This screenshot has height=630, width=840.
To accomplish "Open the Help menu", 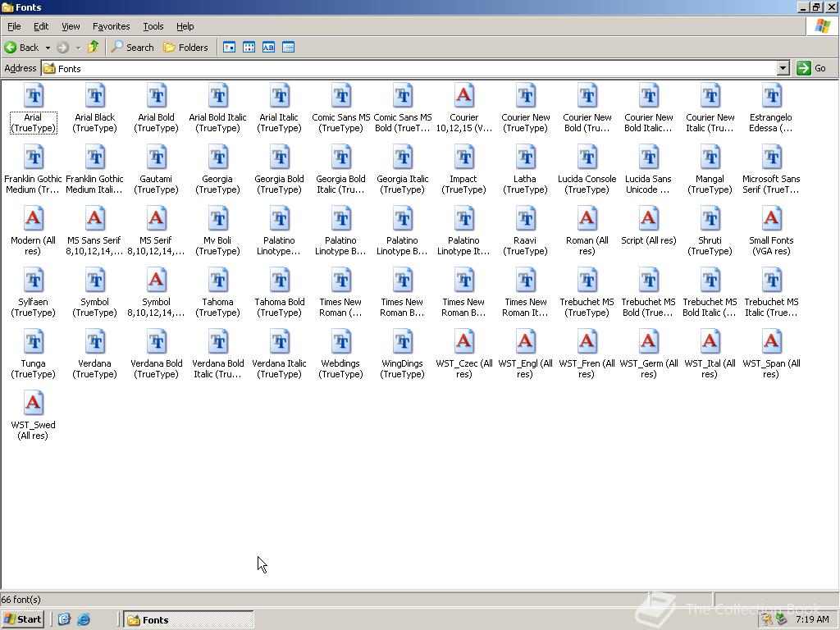I will [185, 26].
